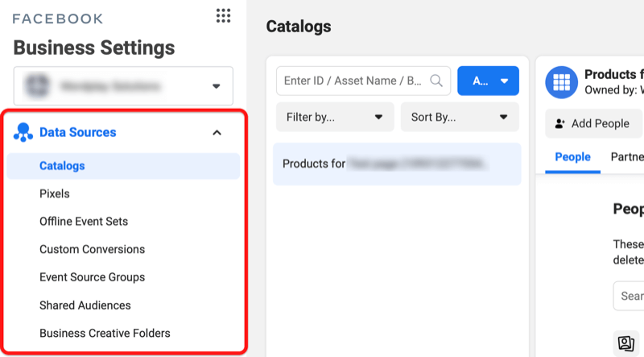Open the business account selector dropdown
Screen dimensions: 644x357
tap(123, 86)
